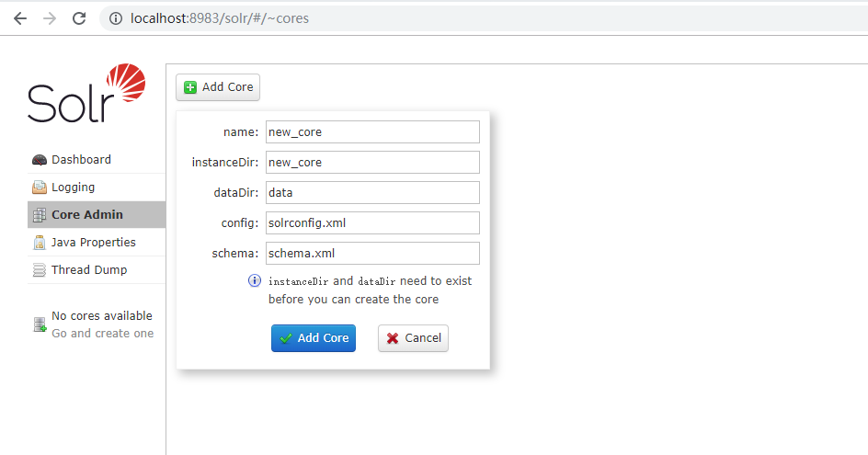Go back with the browser arrow
This screenshot has width=868, height=455.
click(x=20, y=18)
